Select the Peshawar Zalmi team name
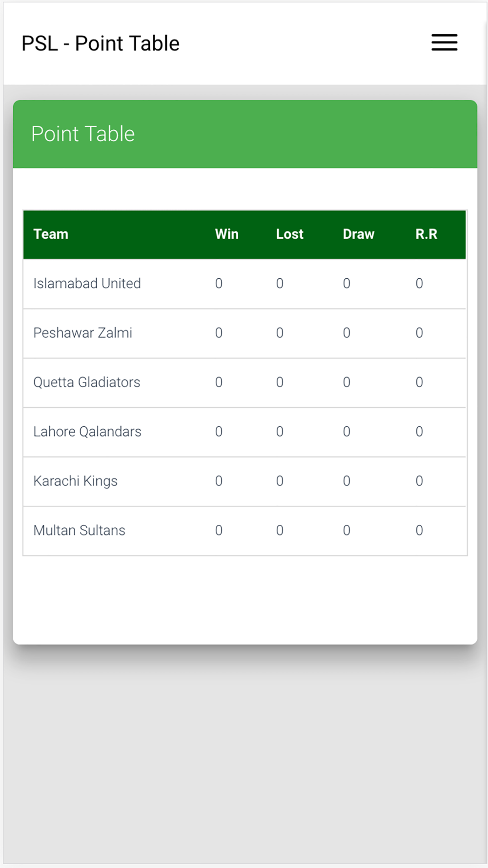The width and height of the screenshot is (488, 868). 82,333
